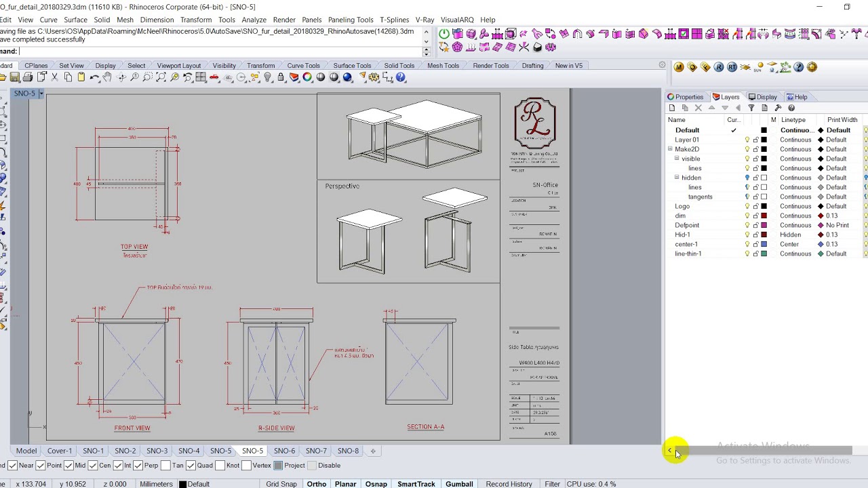Click New Layer icon in Layers panel

(x=672, y=108)
